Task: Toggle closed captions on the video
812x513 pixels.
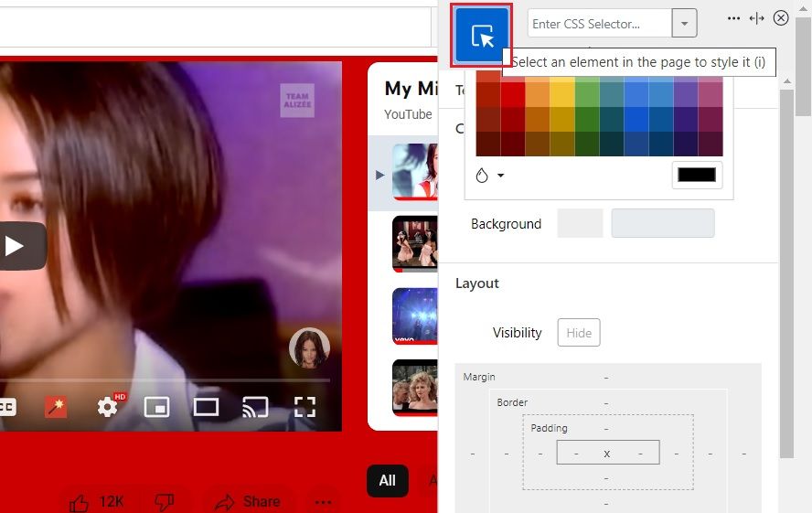Action: (x=7, y=407)
